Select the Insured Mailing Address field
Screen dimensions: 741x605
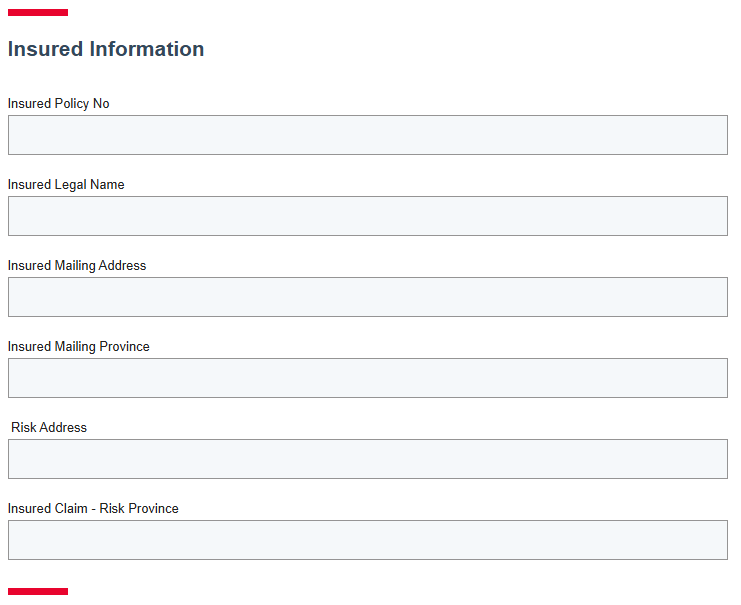(367, 297)
